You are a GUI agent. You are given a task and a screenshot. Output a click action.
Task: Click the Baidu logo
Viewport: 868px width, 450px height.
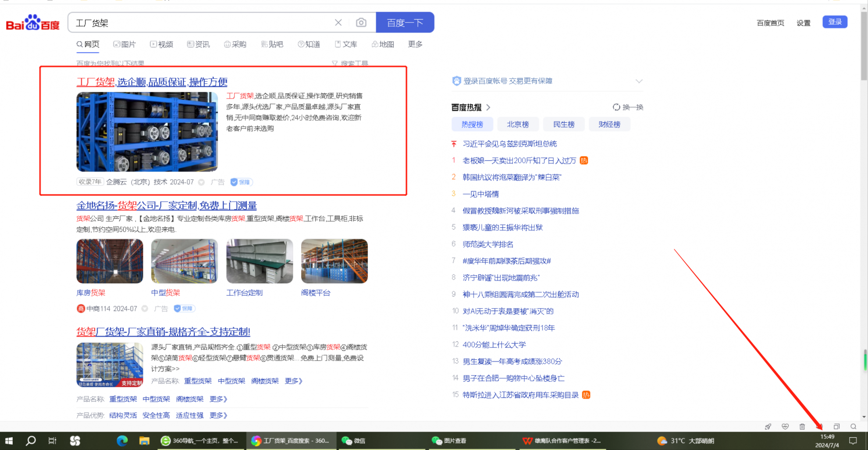coord(32,23)
